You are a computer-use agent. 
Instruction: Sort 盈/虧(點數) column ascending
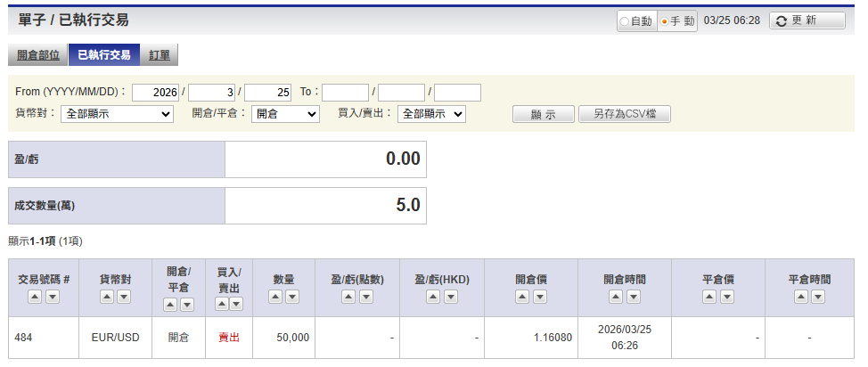point(348,298)
